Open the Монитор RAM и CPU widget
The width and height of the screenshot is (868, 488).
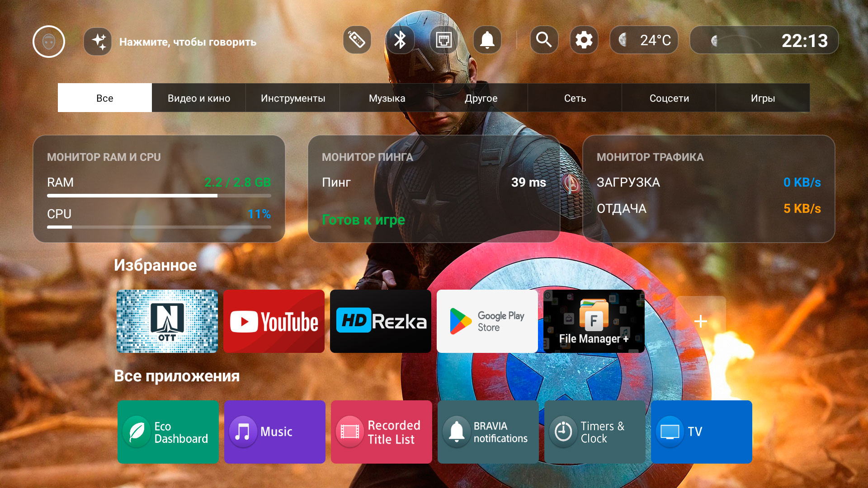pyautogui.click(x=159, y=189)
